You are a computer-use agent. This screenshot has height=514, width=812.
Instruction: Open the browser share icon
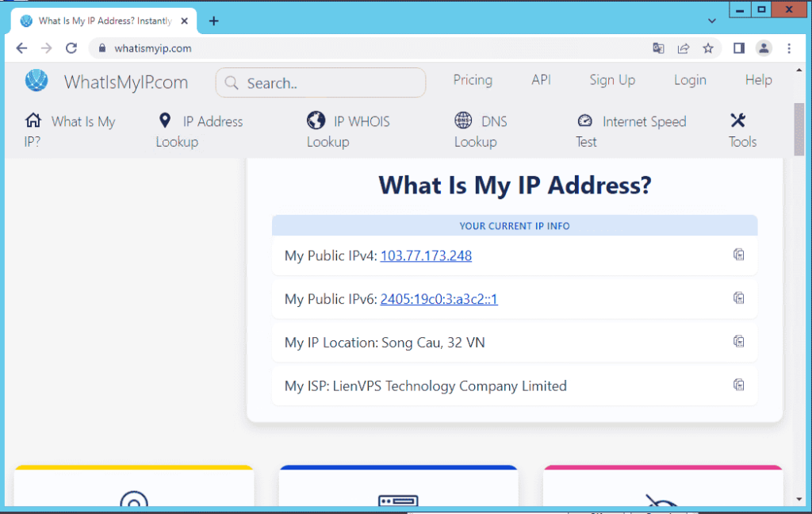tap(683, 48)
